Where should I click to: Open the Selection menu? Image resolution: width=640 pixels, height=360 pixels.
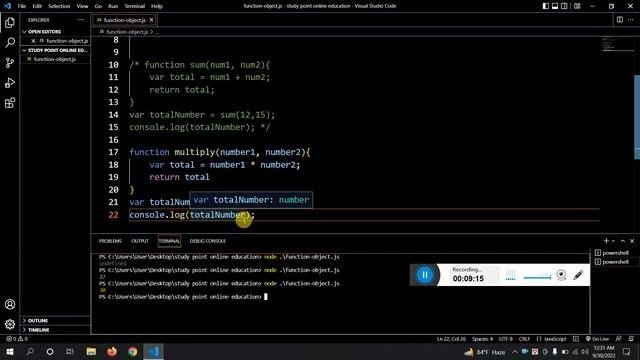tap(59, 6)
